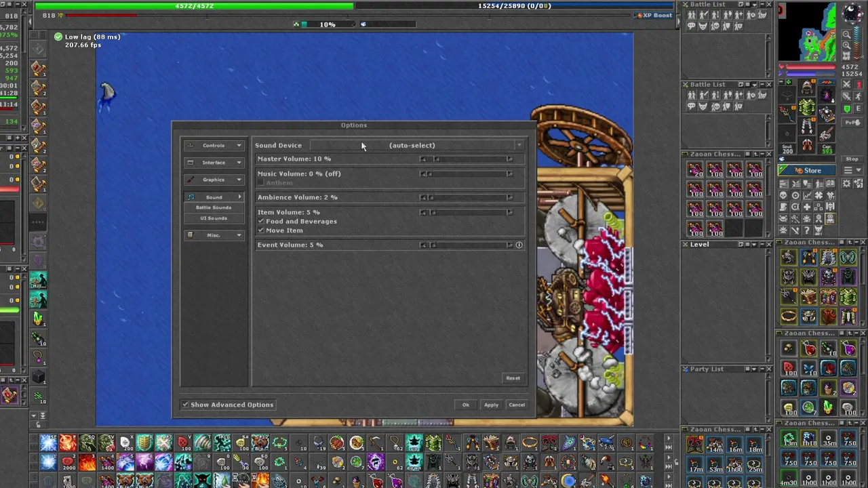Adjust the Item Volume slider

(x=466, y=212)
